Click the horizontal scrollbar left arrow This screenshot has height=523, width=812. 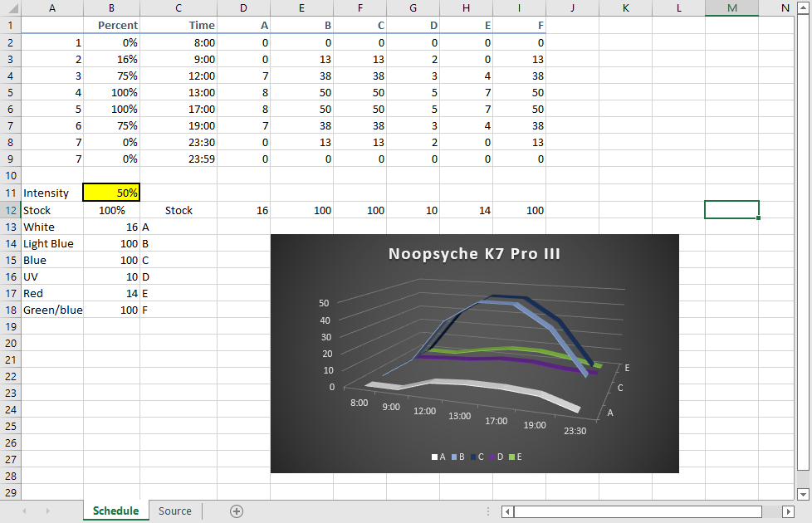point(507,511)
